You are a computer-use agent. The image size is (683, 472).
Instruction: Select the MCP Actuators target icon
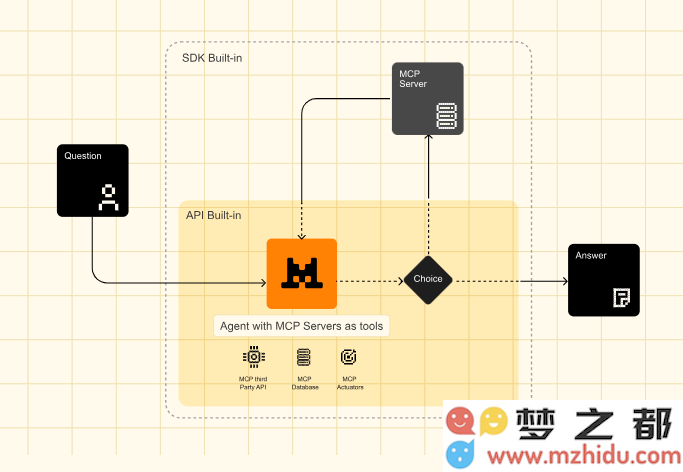(x=349, y=357)
